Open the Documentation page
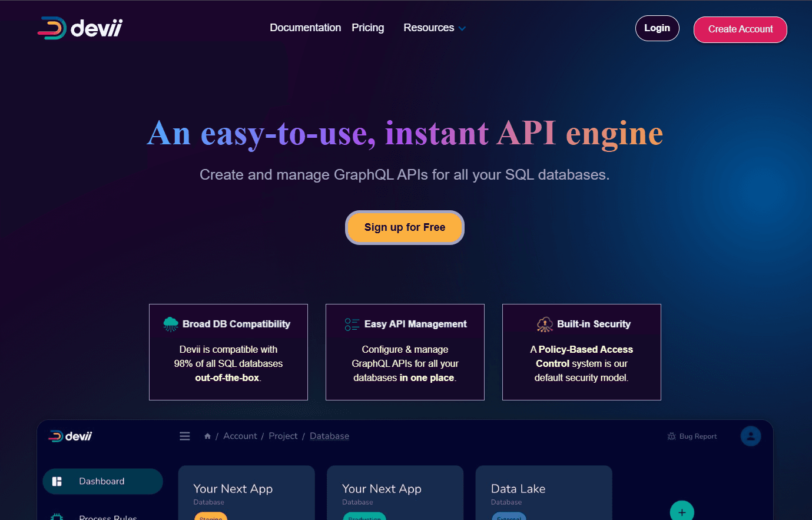The width and height of the screenshot is (812, 520). point(305,28)
